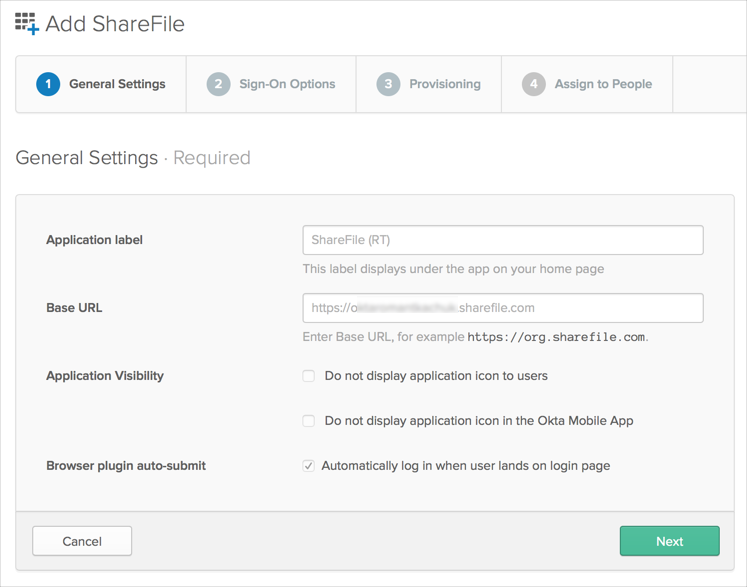Click the Add ShareFile grid-plus icon
This screenshot has width=747, height=587.
tap(26, 24)
